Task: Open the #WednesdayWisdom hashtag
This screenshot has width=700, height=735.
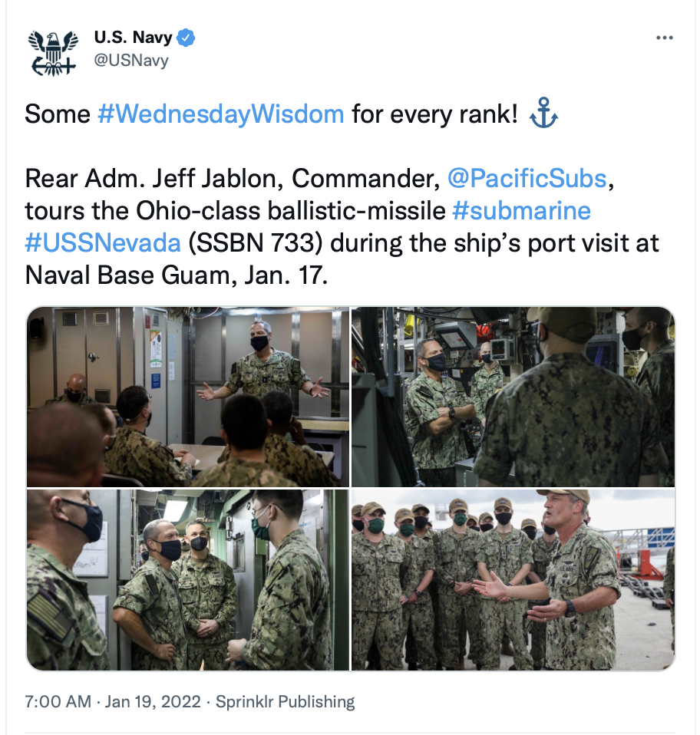Action: point(221,114)
